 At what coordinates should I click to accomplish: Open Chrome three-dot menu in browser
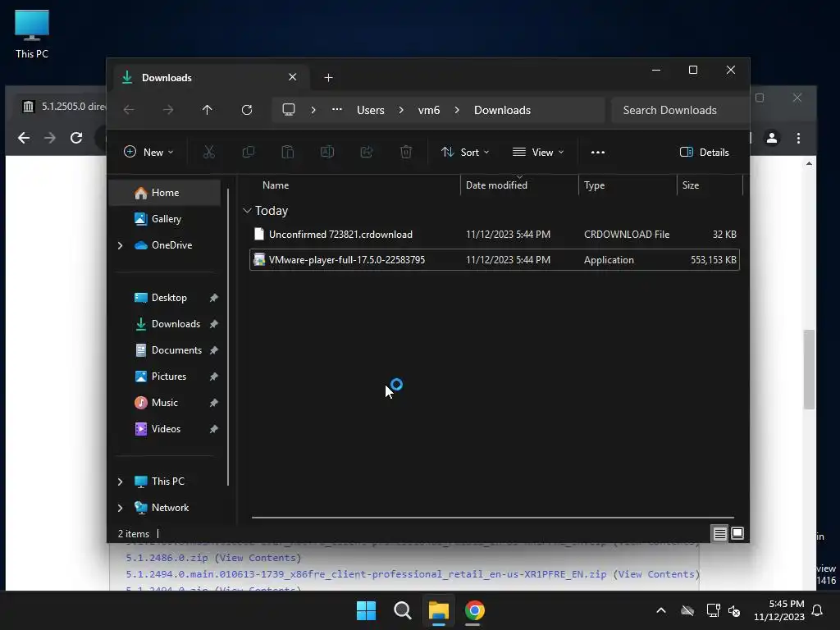[x=798, y=138]
